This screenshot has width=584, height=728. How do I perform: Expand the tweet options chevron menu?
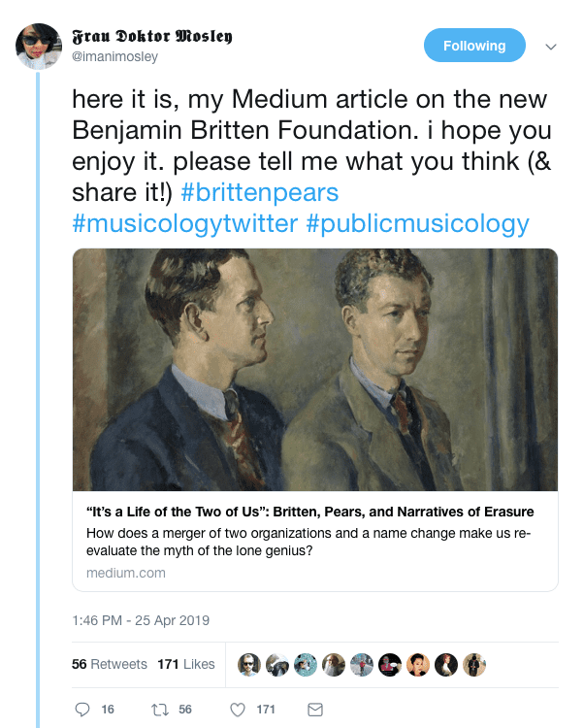point(551,46)
